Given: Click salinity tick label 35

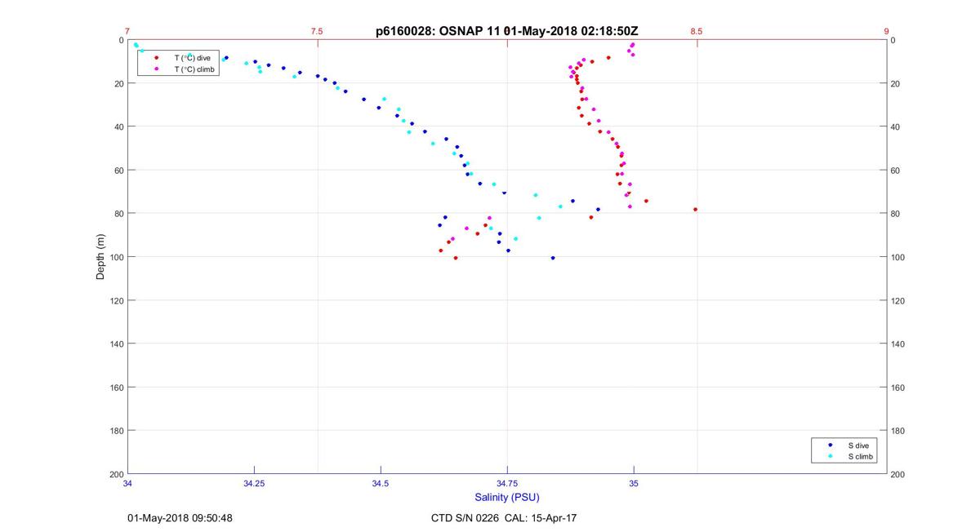Looking at the screenshot, I should [634, 484].
